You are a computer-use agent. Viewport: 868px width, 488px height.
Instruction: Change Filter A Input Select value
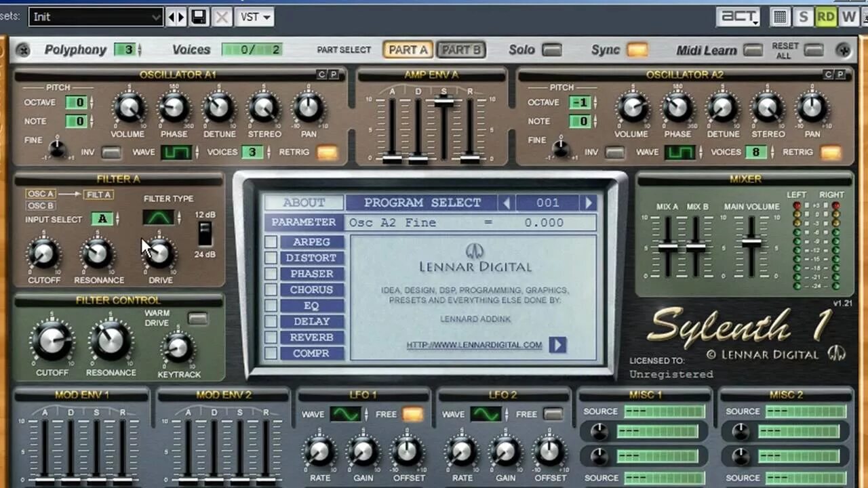[103, 219]
